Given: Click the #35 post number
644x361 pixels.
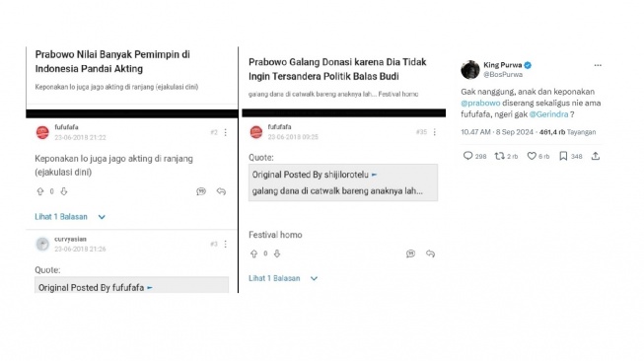Looking at the screenshot, I should click(421, 132).
